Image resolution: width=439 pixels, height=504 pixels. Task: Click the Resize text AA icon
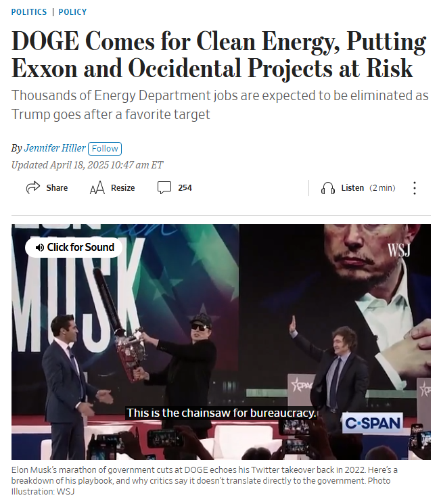point(97,187)
